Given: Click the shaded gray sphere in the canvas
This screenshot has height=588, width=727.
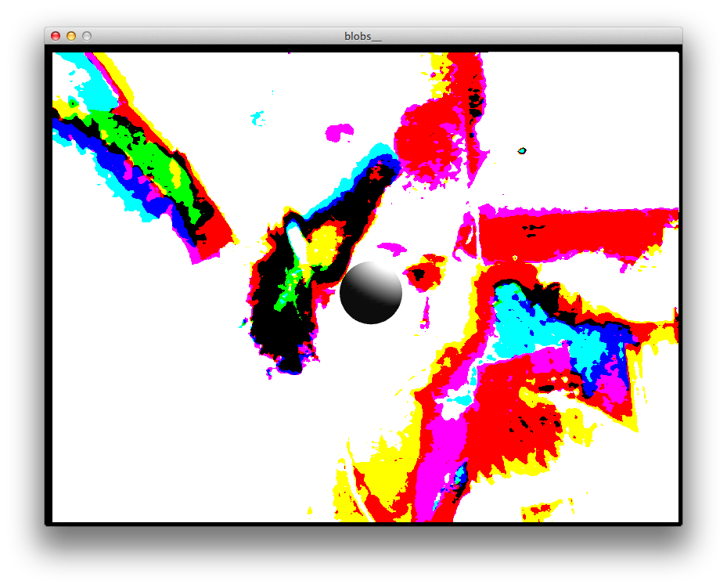Looking at the screenshot, I should click(371, 293).
